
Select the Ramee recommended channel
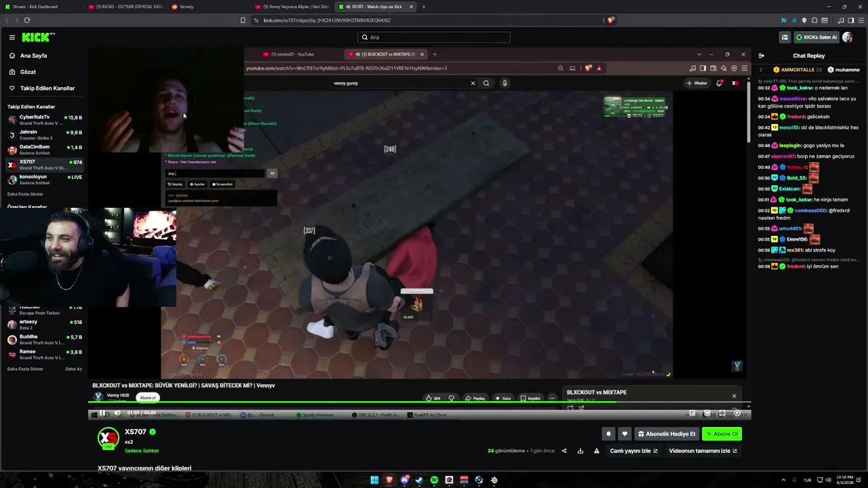[44, 354]
